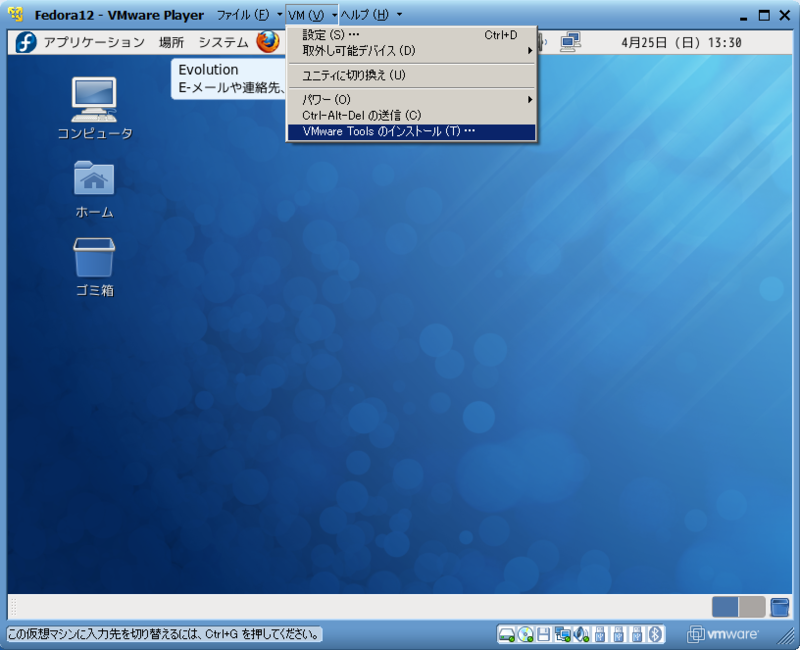Click the VMware Player title bar icon
The height and width of the screenshot is (650, 800).
[16, 14]
